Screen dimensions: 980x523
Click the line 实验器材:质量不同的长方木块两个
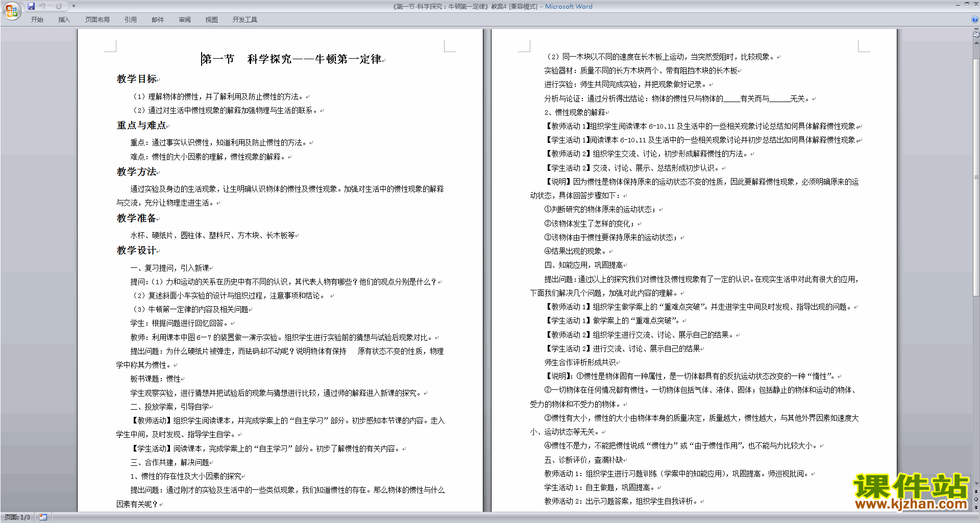point(641,71)
